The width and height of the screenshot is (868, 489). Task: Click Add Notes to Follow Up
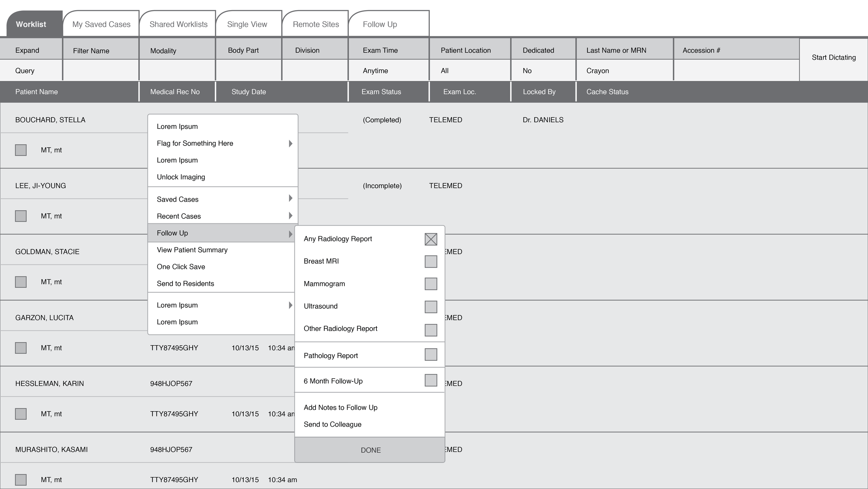pos(370,407)
